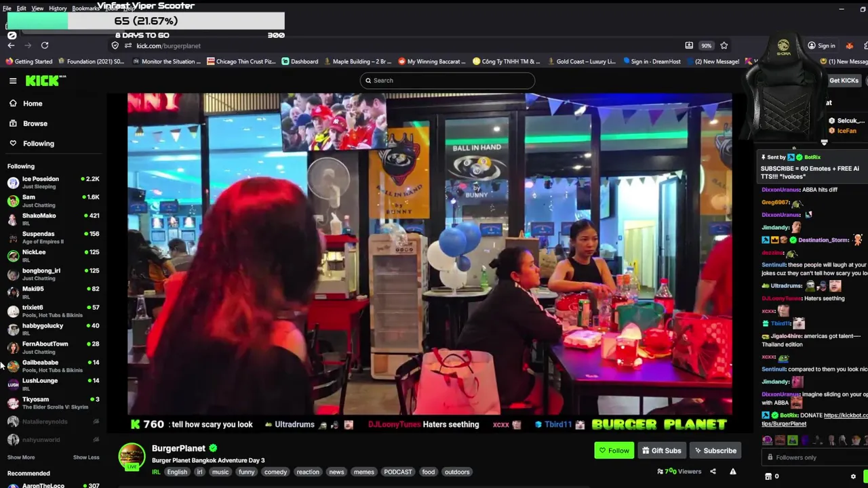Open Maki95 channel in Following list

coord(53,292)
